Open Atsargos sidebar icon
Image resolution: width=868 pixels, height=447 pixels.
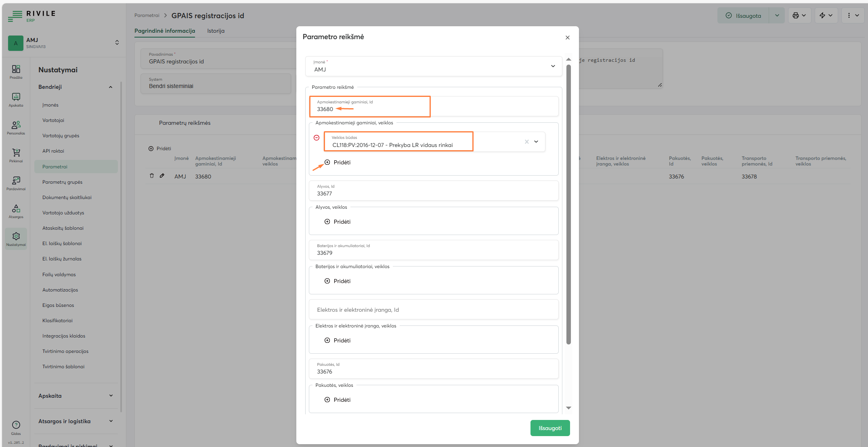coord(16,211)
